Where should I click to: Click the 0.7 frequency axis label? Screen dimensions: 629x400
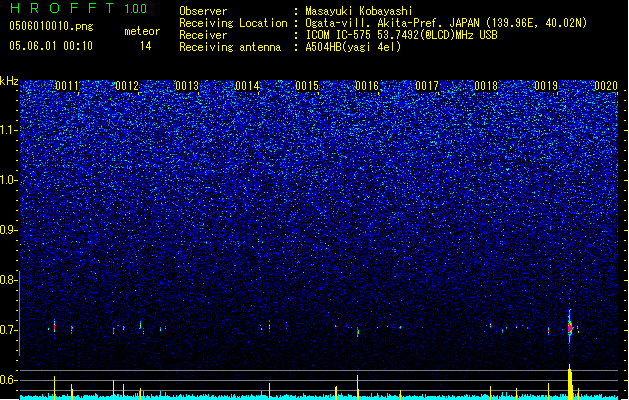click(9, 330)
